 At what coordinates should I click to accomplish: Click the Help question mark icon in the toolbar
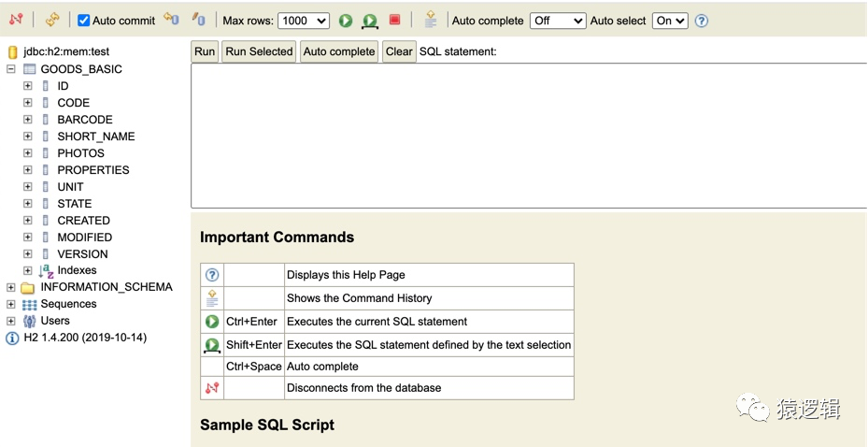[x=702, y=21]
